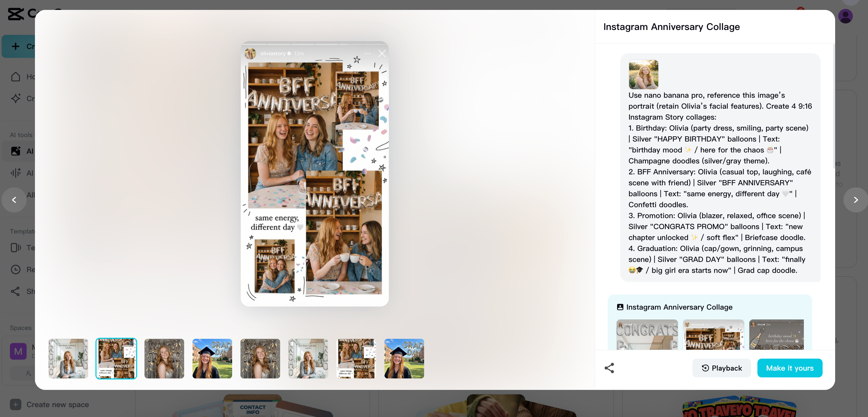Click the Recent clock icon in background sidebar
The image size is (868, 417).
[x=15, y=269]
